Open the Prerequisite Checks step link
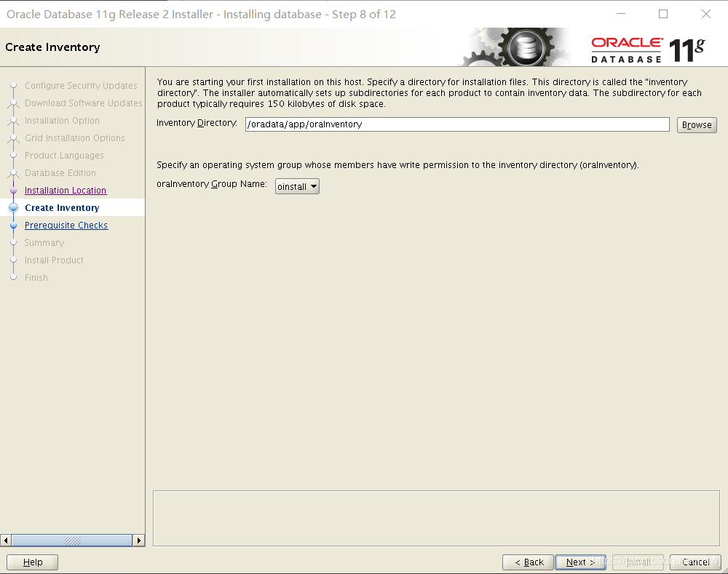728x574 pixels. tap(66, 225)
